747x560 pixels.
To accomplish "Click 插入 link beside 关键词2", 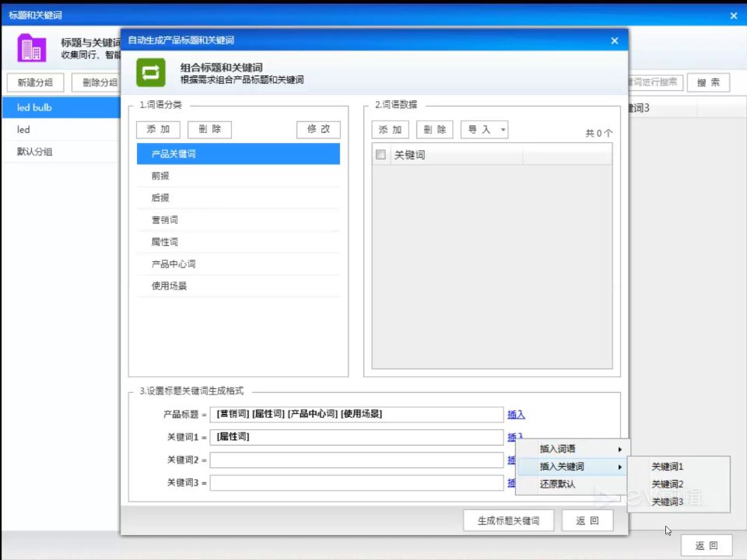I will coord(512,460).
